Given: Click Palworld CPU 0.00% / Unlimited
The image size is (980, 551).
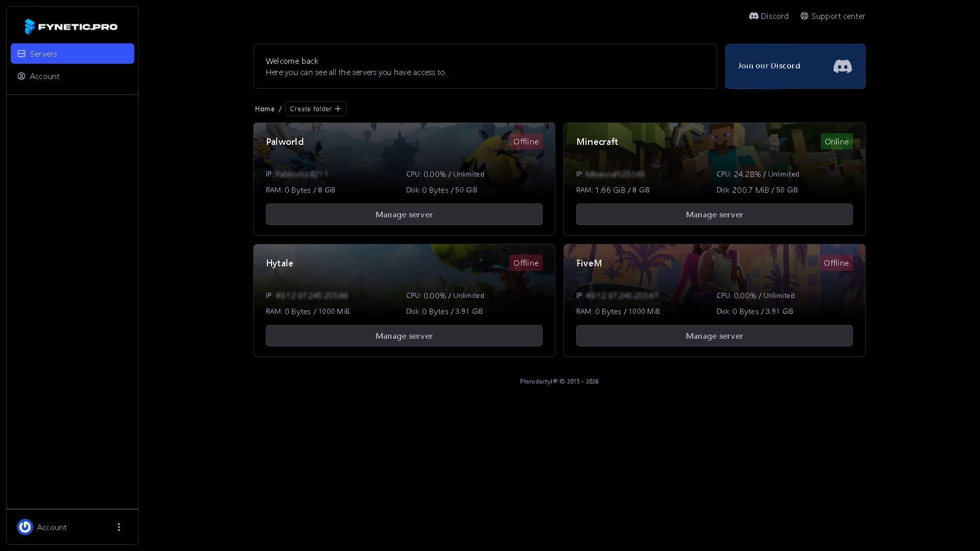Looking at the screenshot, I should [446, 174].
